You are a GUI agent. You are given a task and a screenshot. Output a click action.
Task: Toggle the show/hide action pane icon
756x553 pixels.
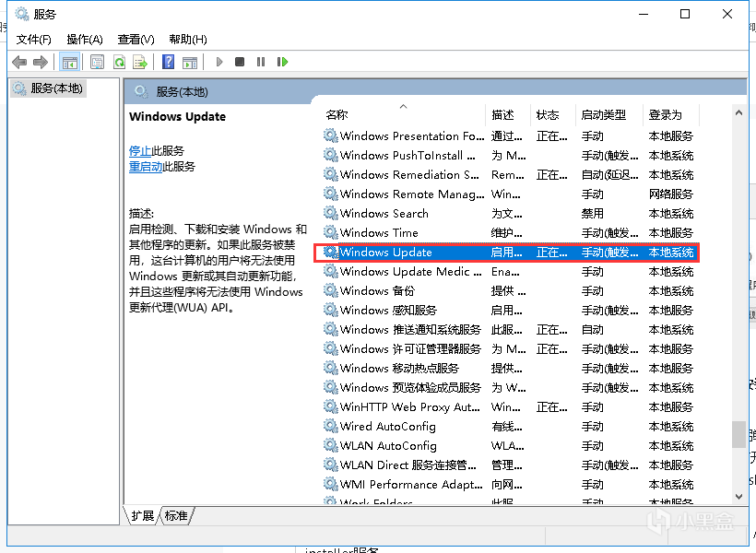point(189,62)
